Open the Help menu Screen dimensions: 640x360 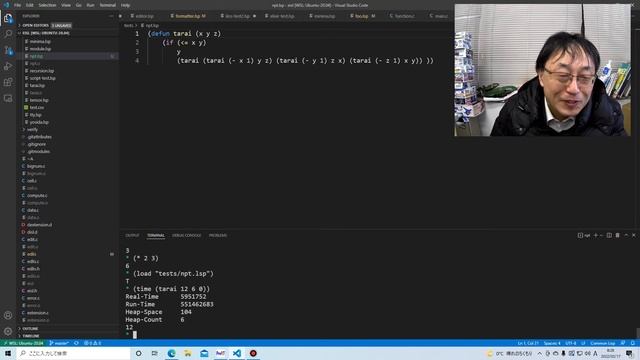click(125, 5)
